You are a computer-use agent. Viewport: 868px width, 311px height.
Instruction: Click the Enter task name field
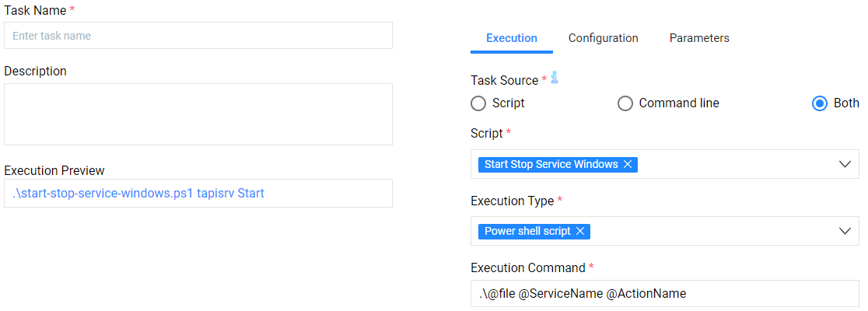point(198,36)
